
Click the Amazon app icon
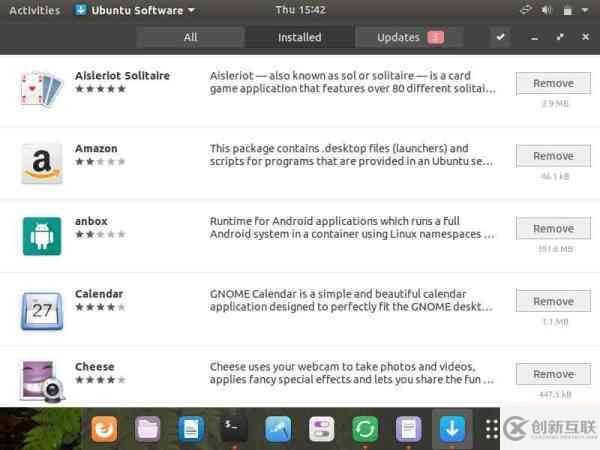point(42,163)
